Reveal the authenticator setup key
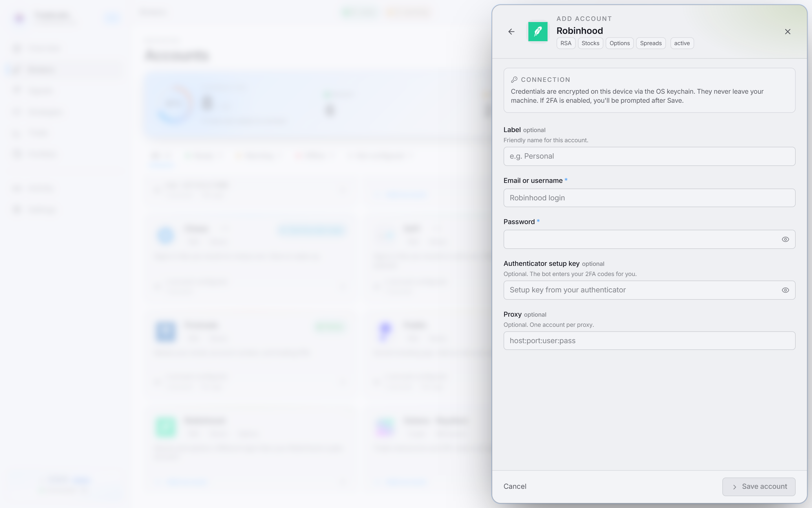Viewport: 812px width, 508px height. (785, 290)
